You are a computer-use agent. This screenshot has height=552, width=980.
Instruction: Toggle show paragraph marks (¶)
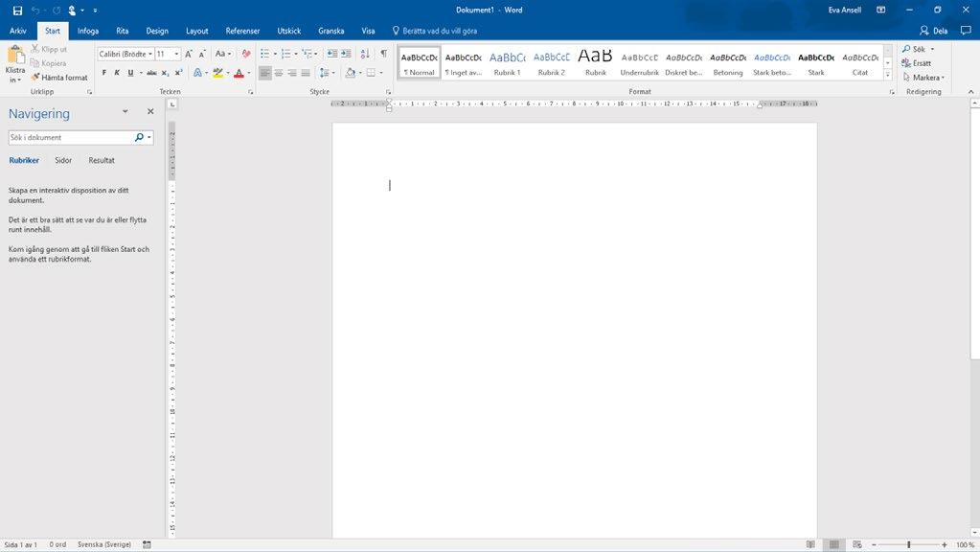(x=384, y=54)
